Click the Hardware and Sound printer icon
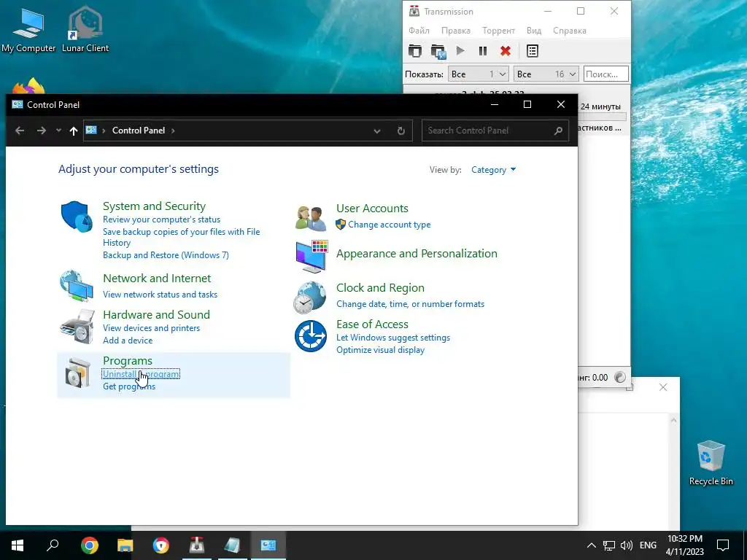Viewport: 747px width, 560px height. pyautogui.click(x=77, y=327)
